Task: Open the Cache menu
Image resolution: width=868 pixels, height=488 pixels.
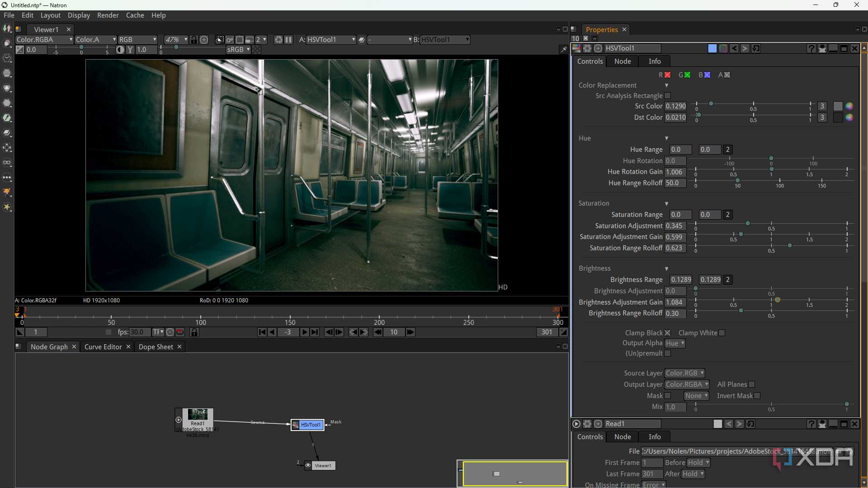Action: 135,15
